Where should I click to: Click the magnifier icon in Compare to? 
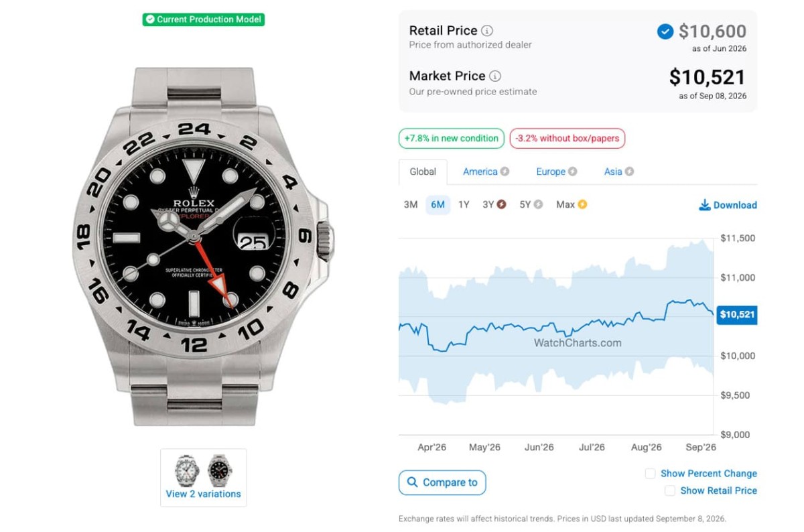point(412,482)
